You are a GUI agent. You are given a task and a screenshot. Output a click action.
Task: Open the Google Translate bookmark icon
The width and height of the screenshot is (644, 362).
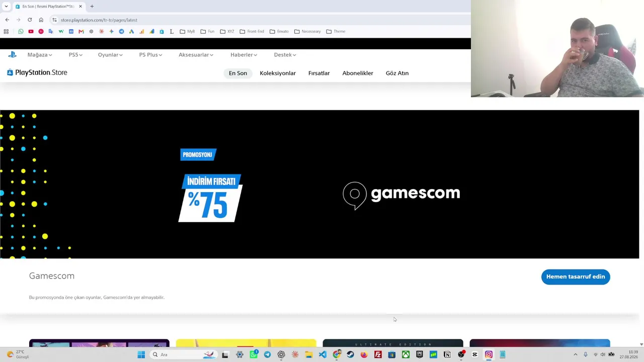(x=51, y=31)
